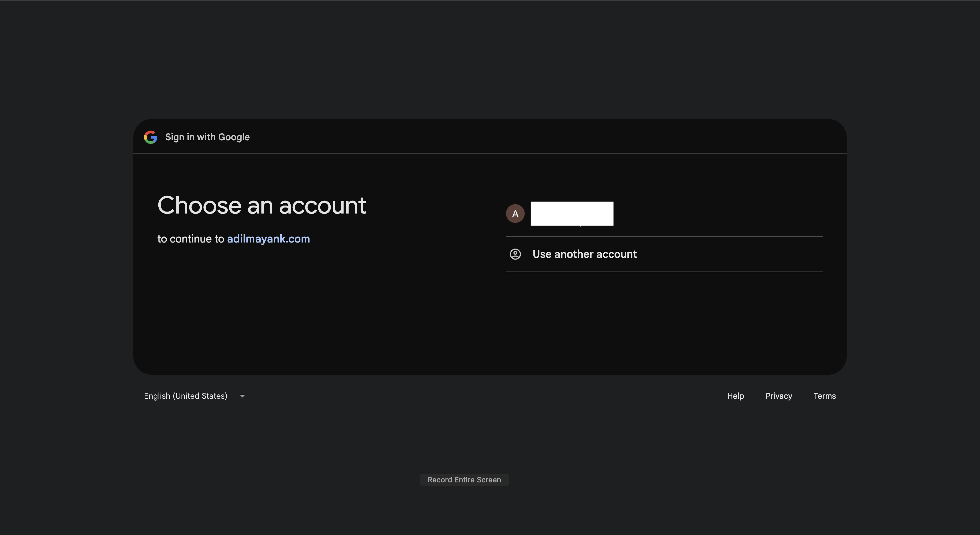Click the Google G logo icon
980x535 pixels.
(x=150, y=137)
